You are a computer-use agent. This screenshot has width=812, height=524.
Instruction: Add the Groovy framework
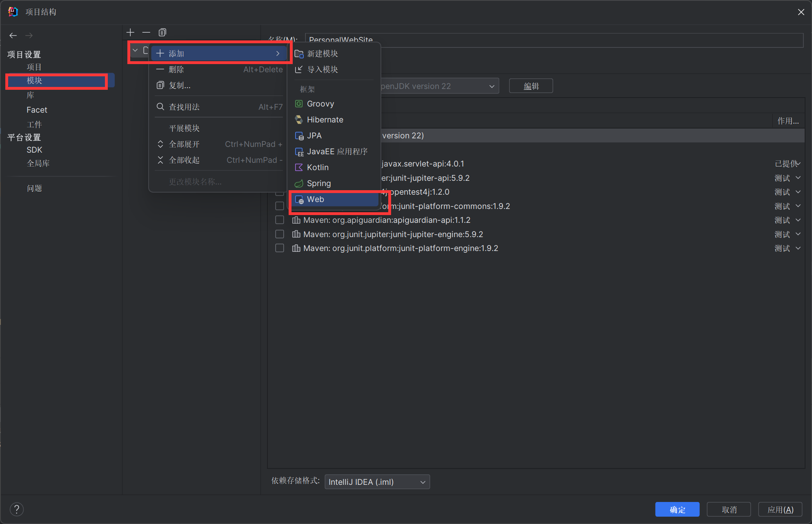[334, 104]
